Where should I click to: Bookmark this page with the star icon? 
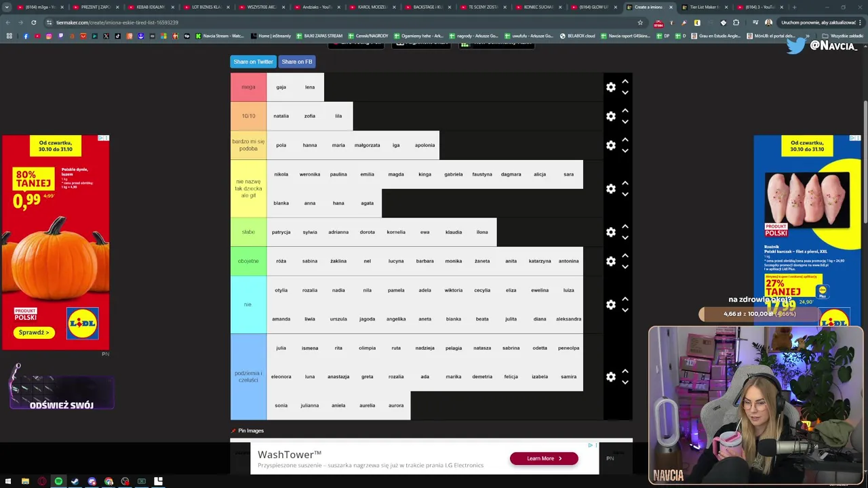tap(640, 22)
